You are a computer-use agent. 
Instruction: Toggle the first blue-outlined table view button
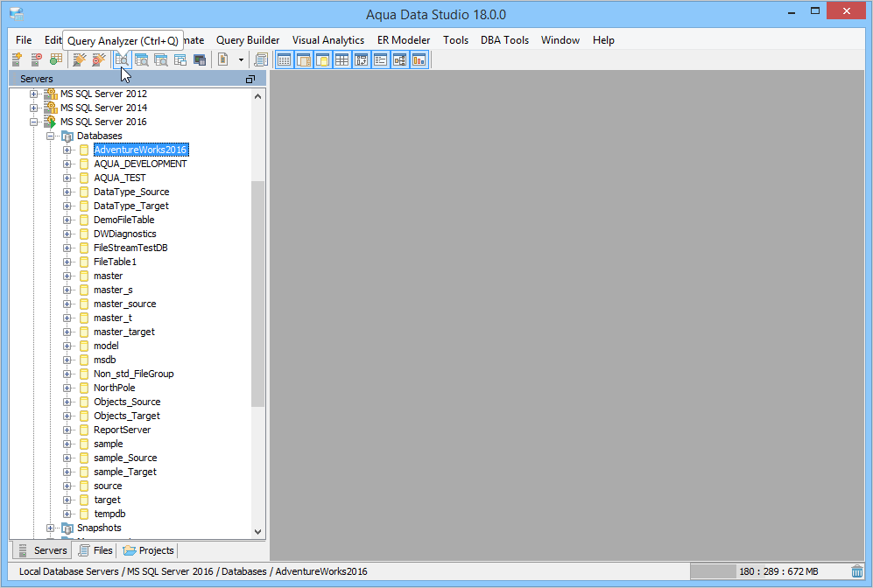tap(284, 59)
